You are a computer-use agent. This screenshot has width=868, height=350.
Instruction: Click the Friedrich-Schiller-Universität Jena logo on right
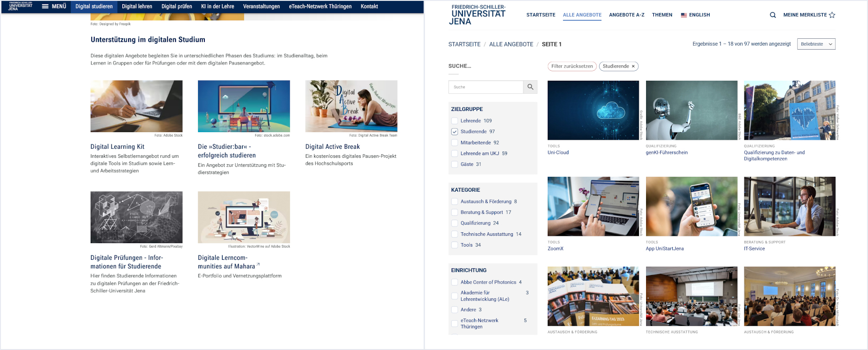[477, 15]
